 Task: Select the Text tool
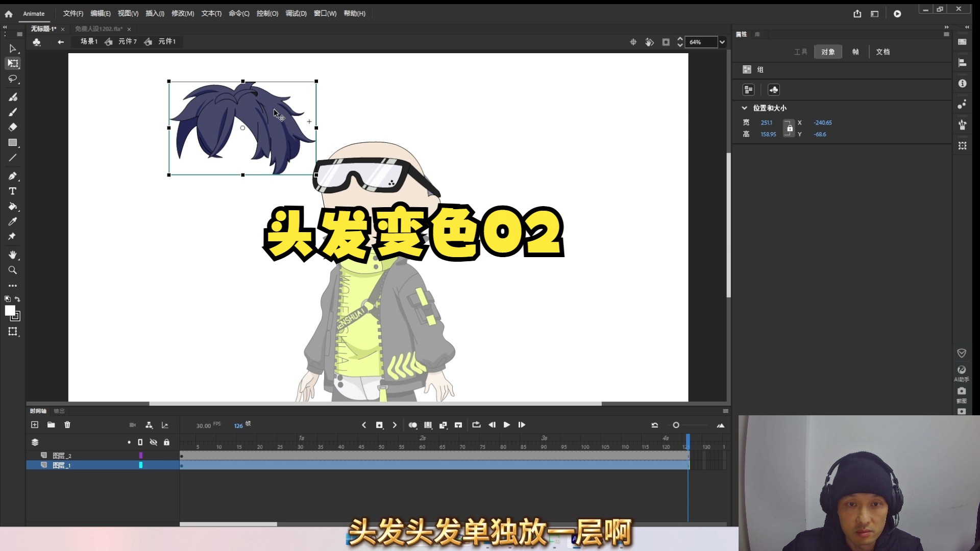click(13, 191)
